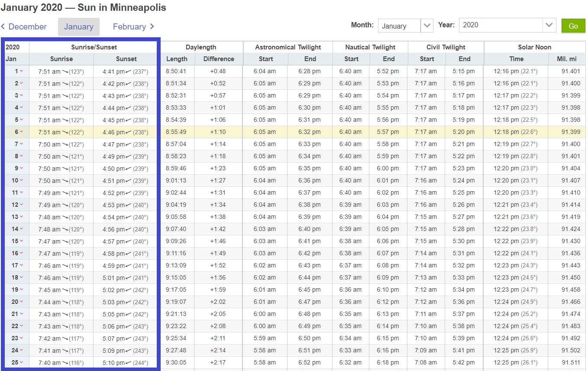Click the distance value "91.511"

pyautogui.click(x=571, y=362)
